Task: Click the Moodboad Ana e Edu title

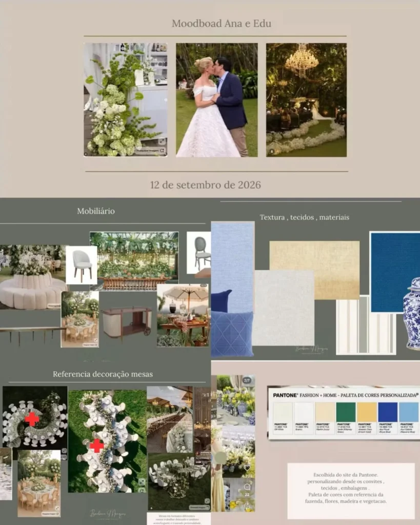Action: click(222, 24)
